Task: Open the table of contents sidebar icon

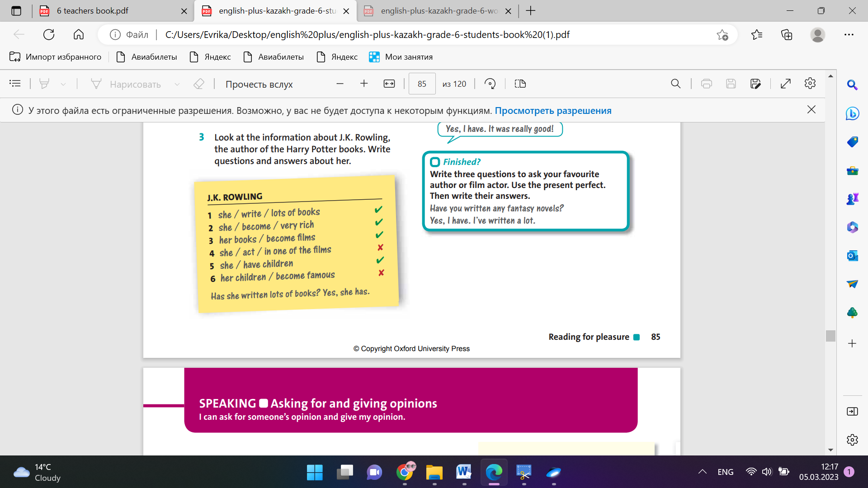Action: tap(15, 84)
